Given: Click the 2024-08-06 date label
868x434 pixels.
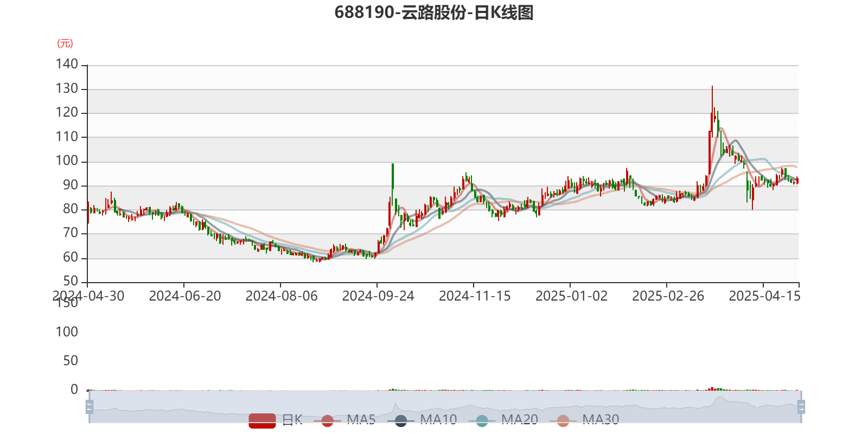Looking at the screenshot, I should click(282, 296).
